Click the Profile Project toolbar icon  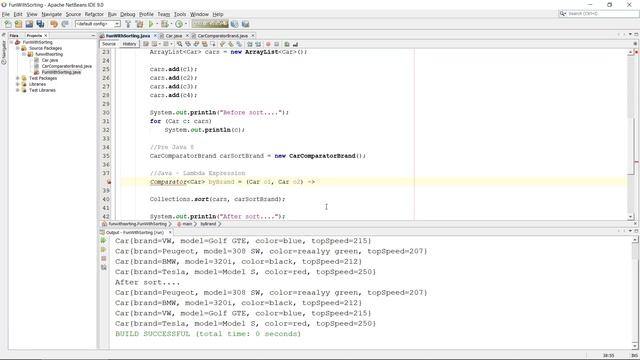(179, 24)
